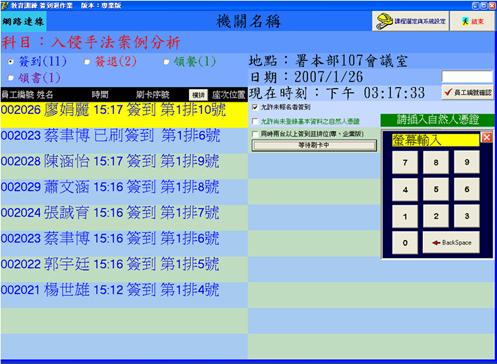Image resolution: width=497 pixels, height=364 pixels.
Task: Enable unregistered citizen certificate checkbox
Action: pos(255,121)
